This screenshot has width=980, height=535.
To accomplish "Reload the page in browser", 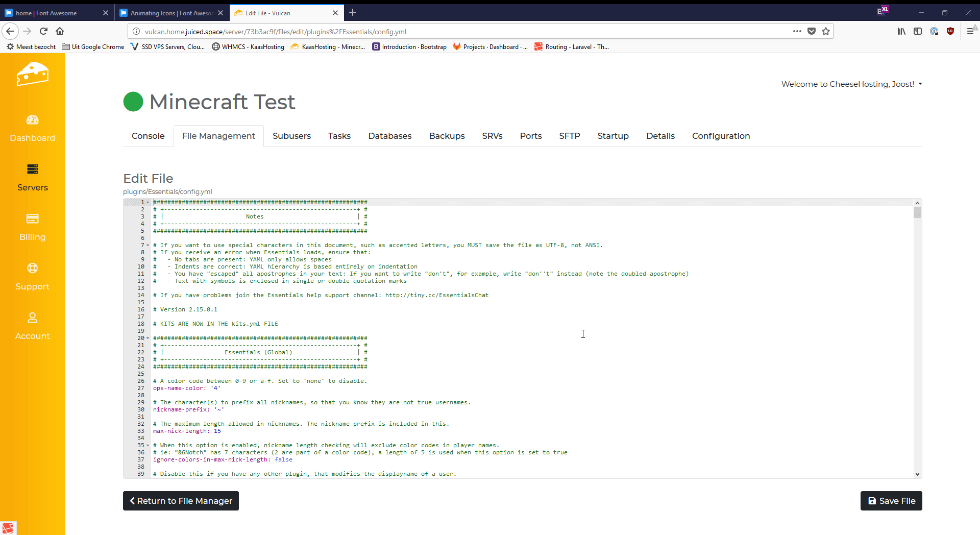I will pos(43,31).
